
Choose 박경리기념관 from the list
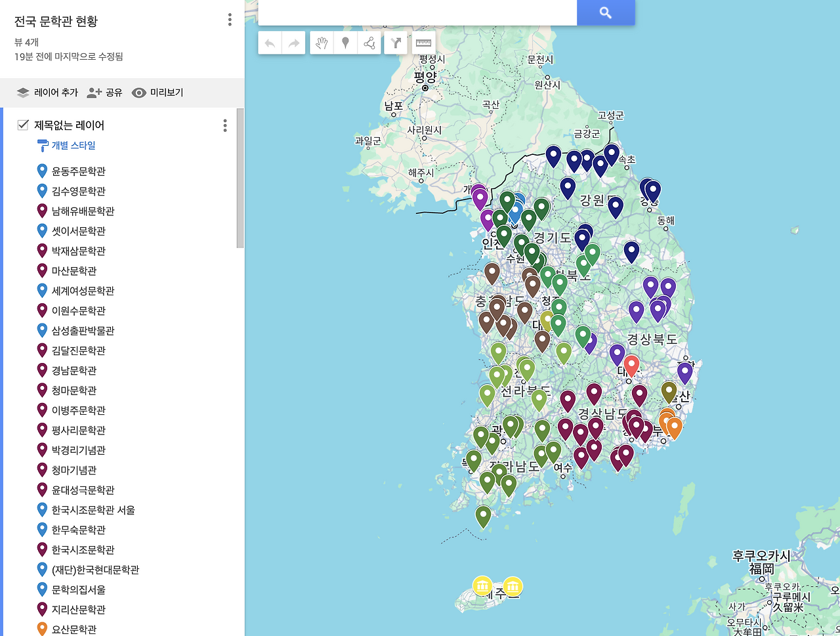point(79,450)
